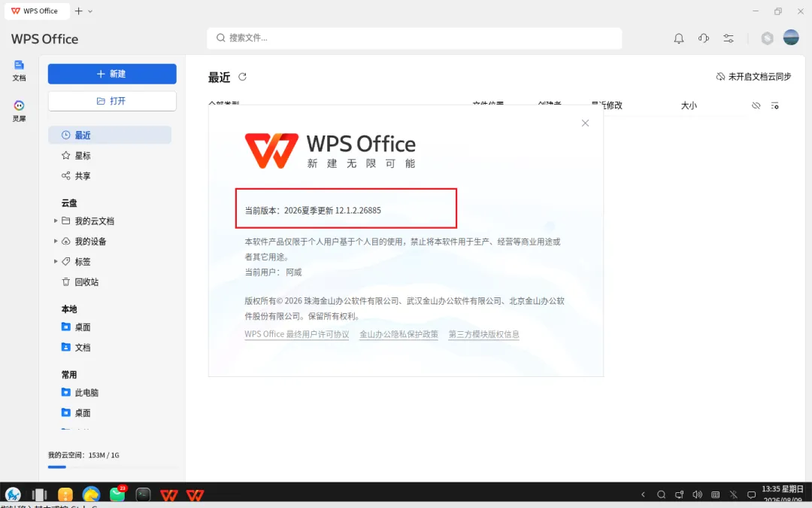
Task: Open the customer service headset icon
Action: click(703, 38)
